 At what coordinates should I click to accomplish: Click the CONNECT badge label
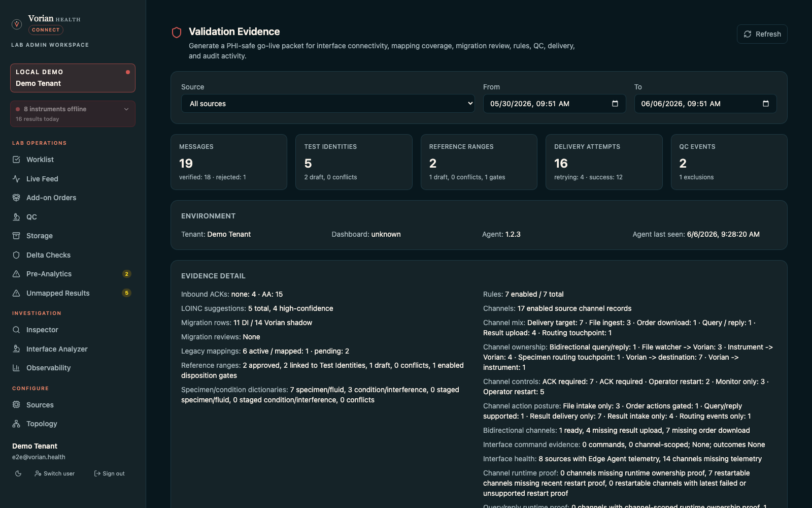click(x=46, y=30)
